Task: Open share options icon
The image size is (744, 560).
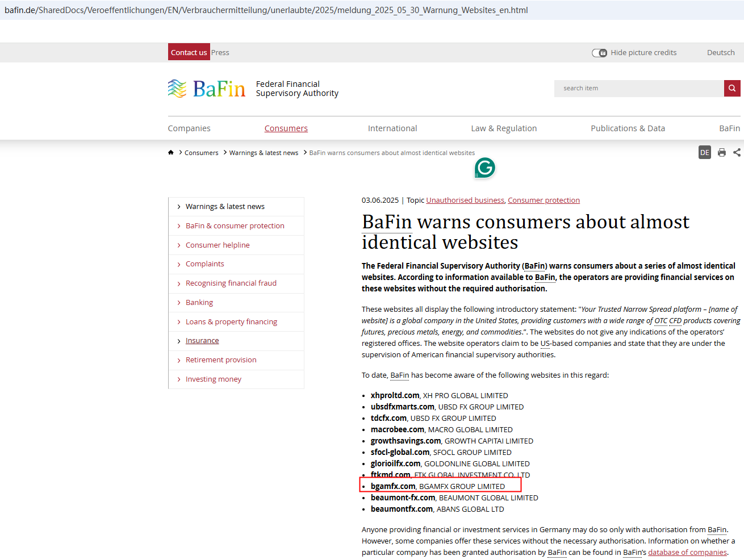Action: [x=737, y=152]
